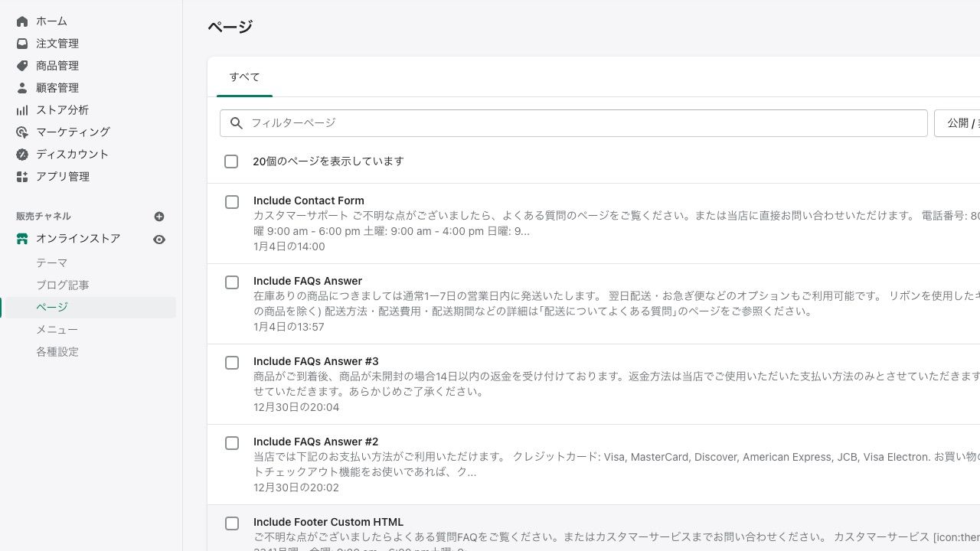Open the Include FAQs Answer #3 page
Image resolution: width=980 pixels, height=551 pixels.
[316, 361]
